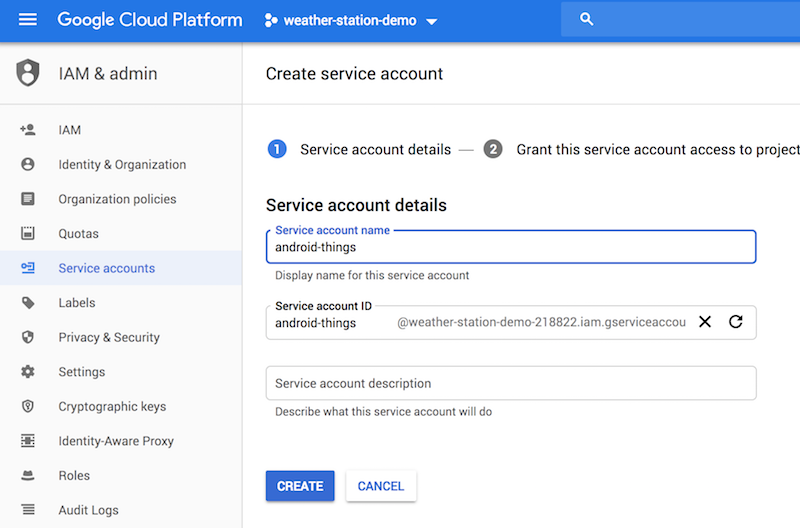Click the Labels tag icon

(x=28, y=303)
